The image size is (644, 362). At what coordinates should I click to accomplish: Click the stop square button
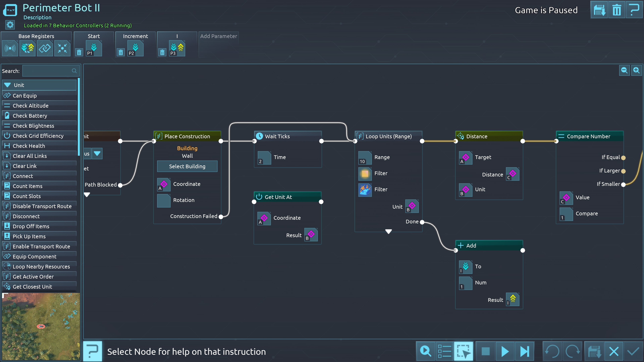(x=486, y=351)
